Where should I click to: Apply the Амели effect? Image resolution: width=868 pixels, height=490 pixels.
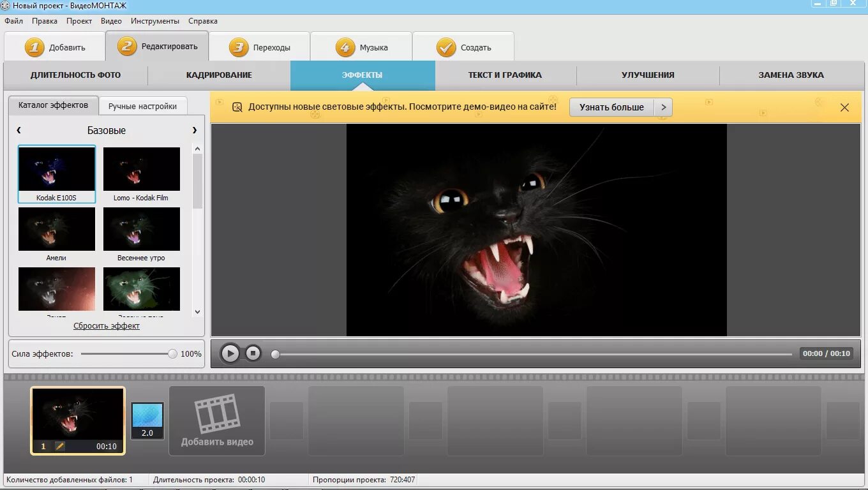pos(57,234)
